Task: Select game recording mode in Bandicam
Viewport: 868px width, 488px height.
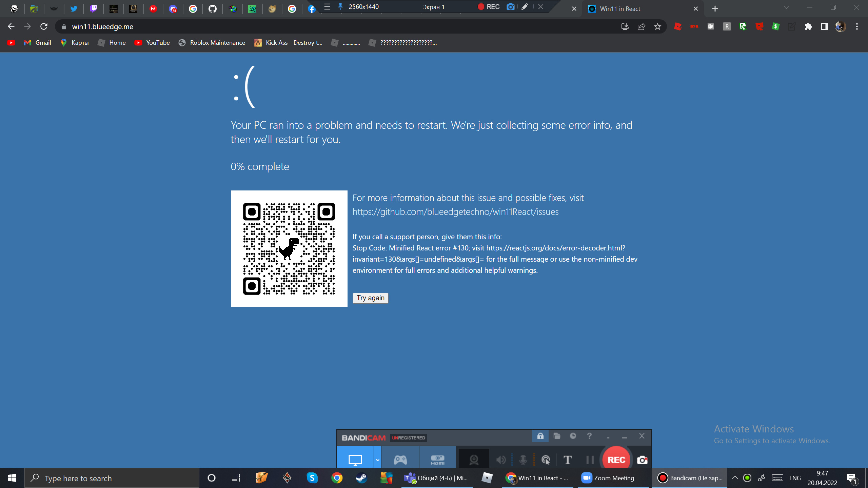Action: (x=400, y=459)
